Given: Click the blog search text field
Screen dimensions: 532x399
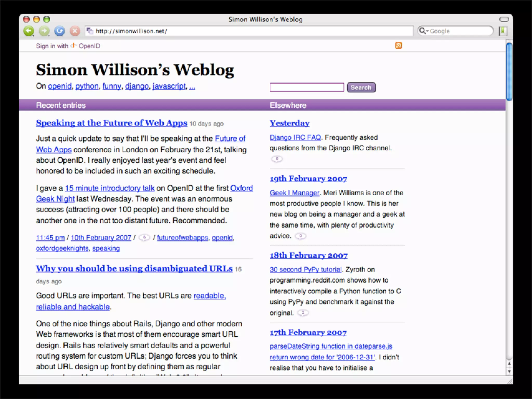Looking at the screenshot, I should 307,87.
